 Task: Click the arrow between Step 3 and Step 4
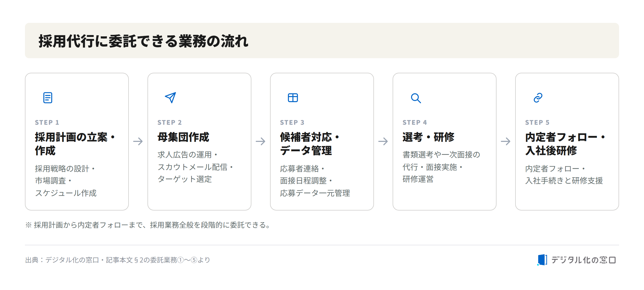tap(383, 141)
